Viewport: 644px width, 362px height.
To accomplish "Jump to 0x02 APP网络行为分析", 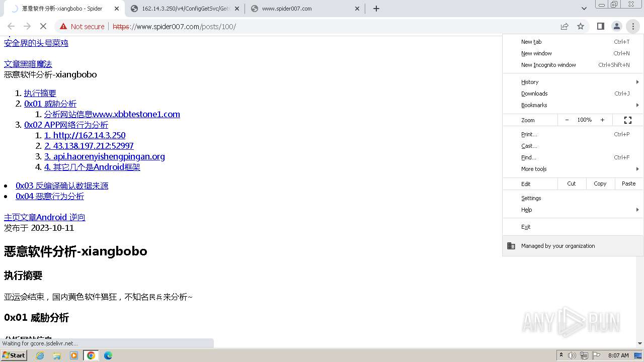I will (66, 125).
